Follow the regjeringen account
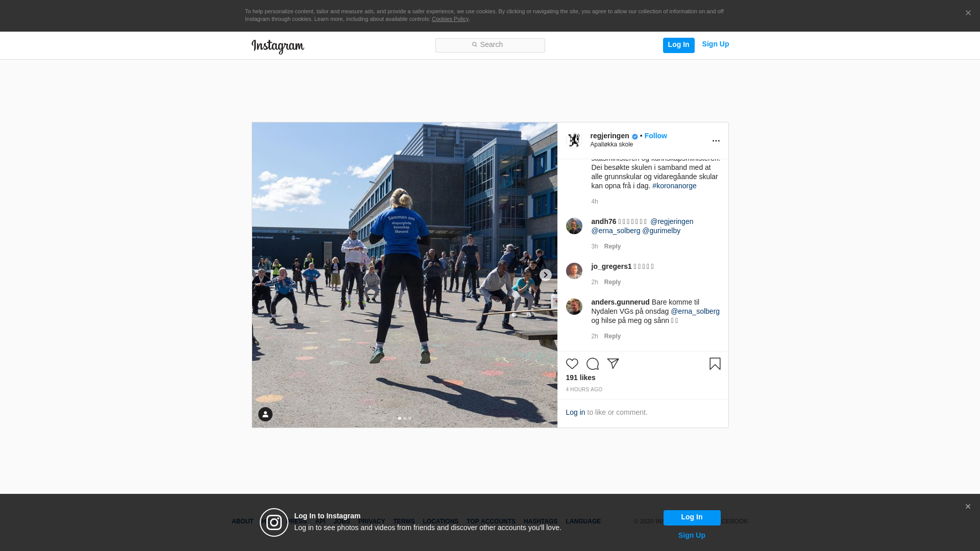Screen dimensions: 980x551 click(x=656, y=136)
